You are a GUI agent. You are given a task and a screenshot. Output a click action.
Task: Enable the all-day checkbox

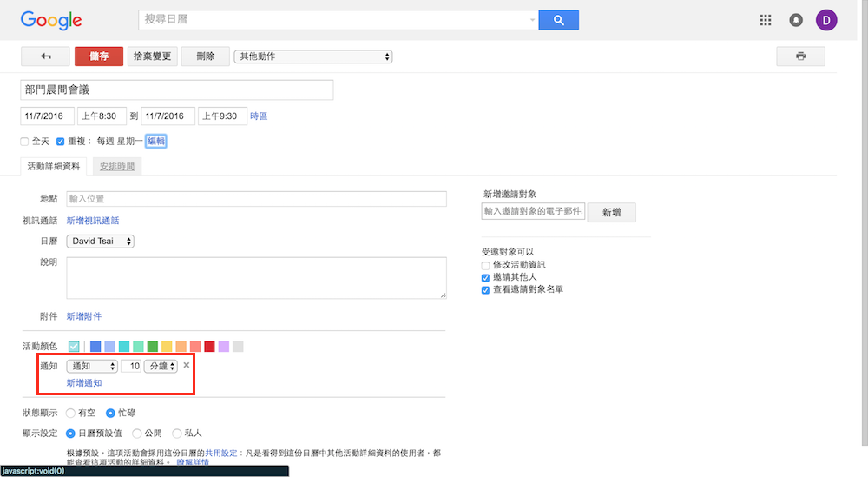point(25,141)
